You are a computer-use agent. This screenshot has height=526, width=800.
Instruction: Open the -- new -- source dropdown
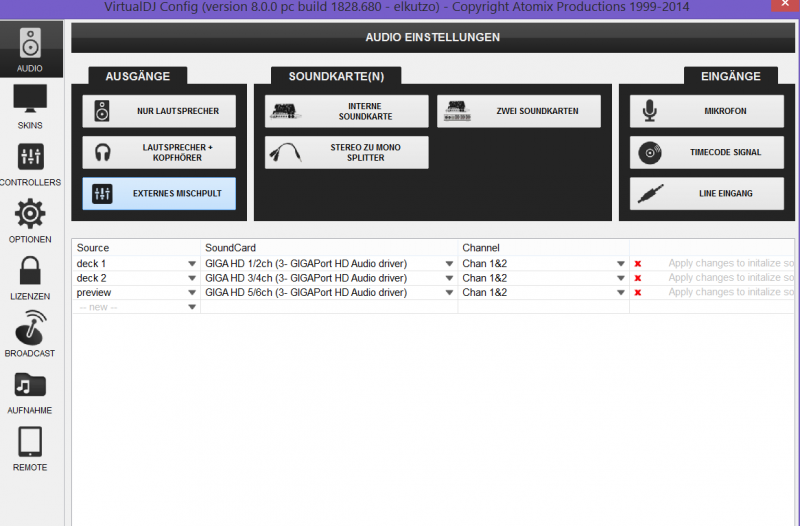[192, 307]
